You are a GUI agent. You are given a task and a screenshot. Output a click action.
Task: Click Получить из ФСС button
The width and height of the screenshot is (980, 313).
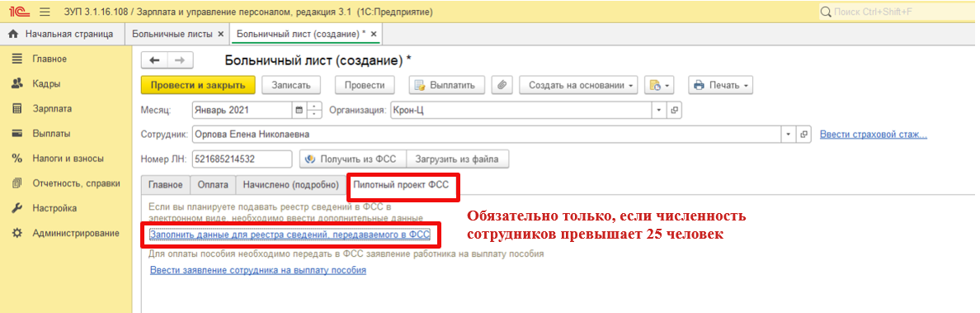352,159
